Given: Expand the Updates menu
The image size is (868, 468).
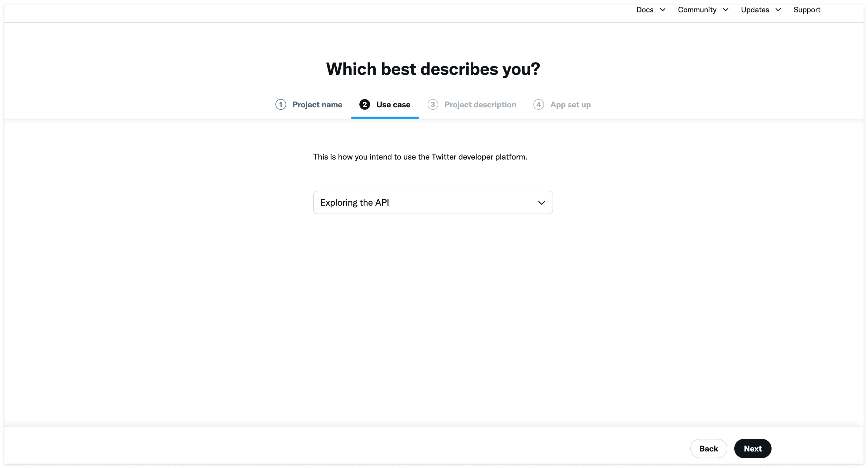Looking at the screenshot, I should pyautogui.click(x=755, y=10).
